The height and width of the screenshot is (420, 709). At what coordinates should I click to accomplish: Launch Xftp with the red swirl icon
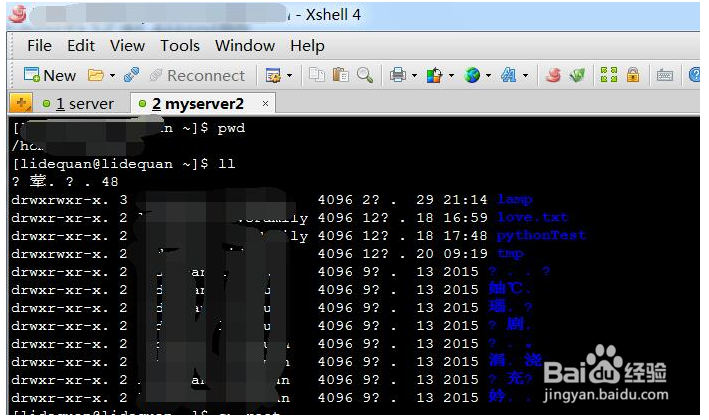(x=553, y=75)
